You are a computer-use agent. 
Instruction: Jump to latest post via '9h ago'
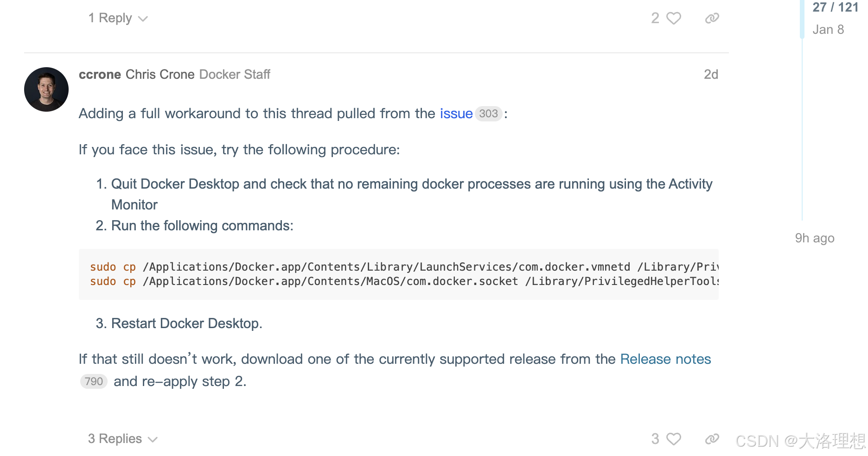[815, 238]
